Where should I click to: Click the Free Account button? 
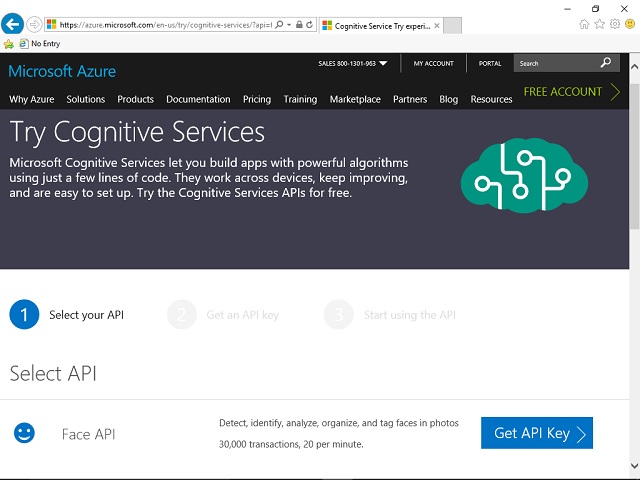572,92
